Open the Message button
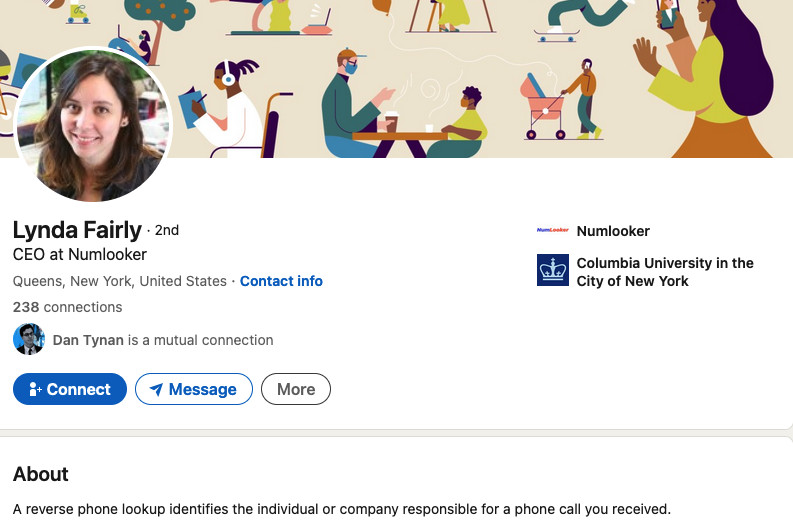 pyautogui.click(x=194, y=389)
